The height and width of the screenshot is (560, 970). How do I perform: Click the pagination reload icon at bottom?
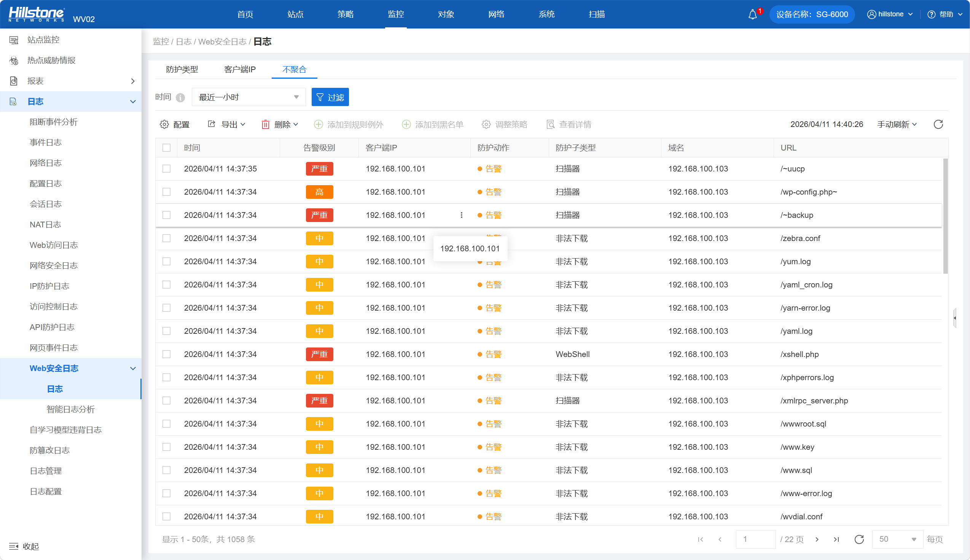pos(859,539)
